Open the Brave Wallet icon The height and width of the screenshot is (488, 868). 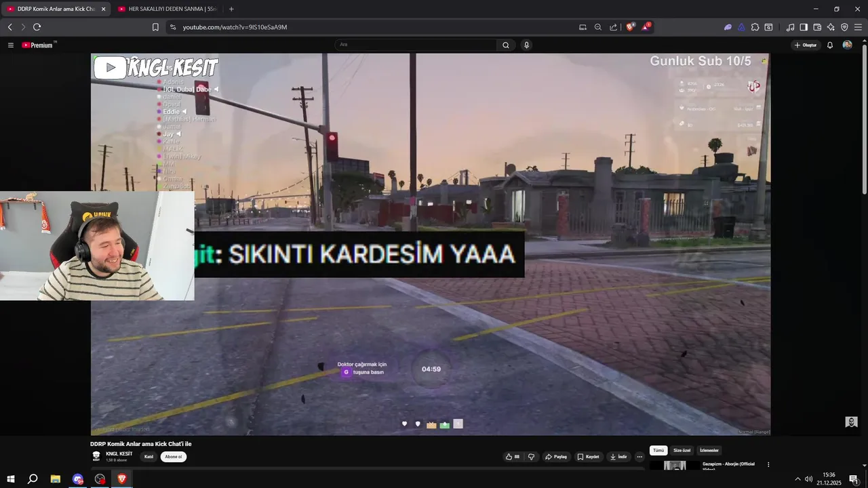(x=817, y=27)
